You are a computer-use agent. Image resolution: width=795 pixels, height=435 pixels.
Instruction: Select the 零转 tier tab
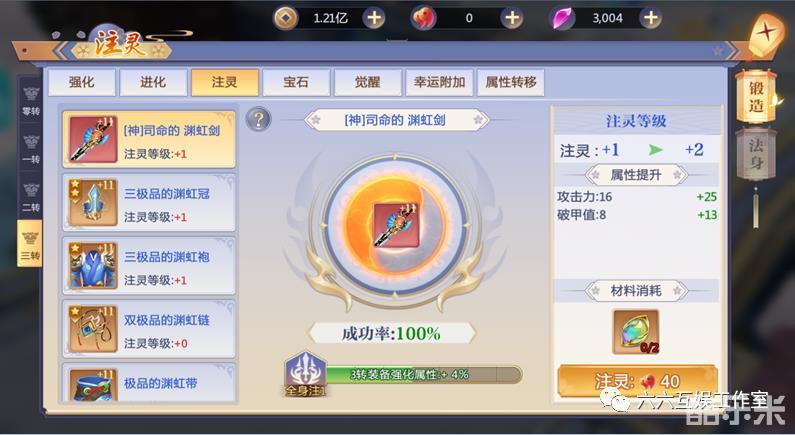(x=30, y=99)
